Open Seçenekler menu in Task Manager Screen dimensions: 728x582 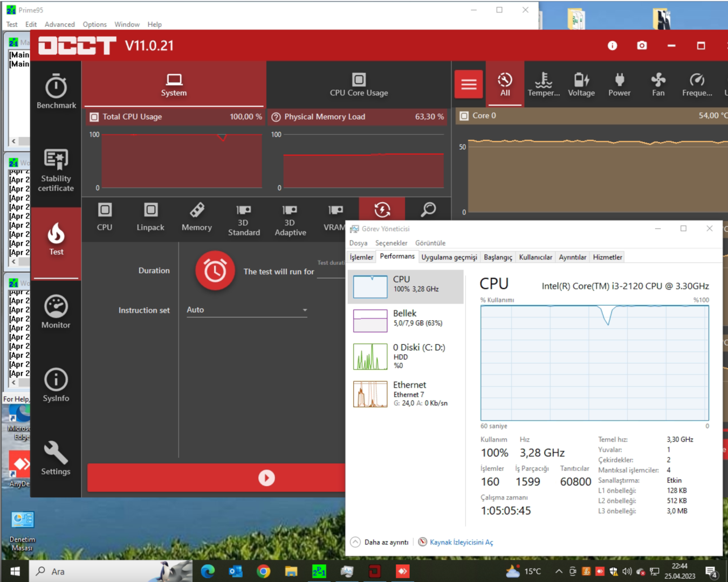click(x=391, y=243)
